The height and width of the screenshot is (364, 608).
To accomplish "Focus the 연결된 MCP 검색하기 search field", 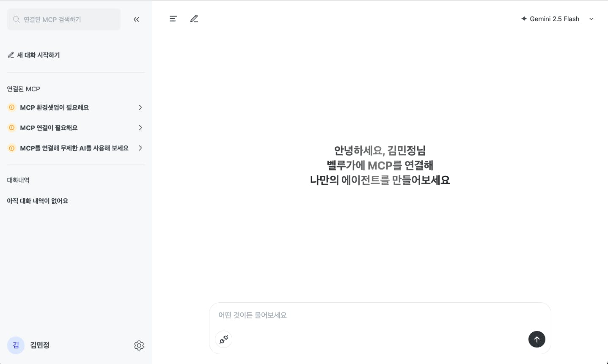I will click(64, 19).
